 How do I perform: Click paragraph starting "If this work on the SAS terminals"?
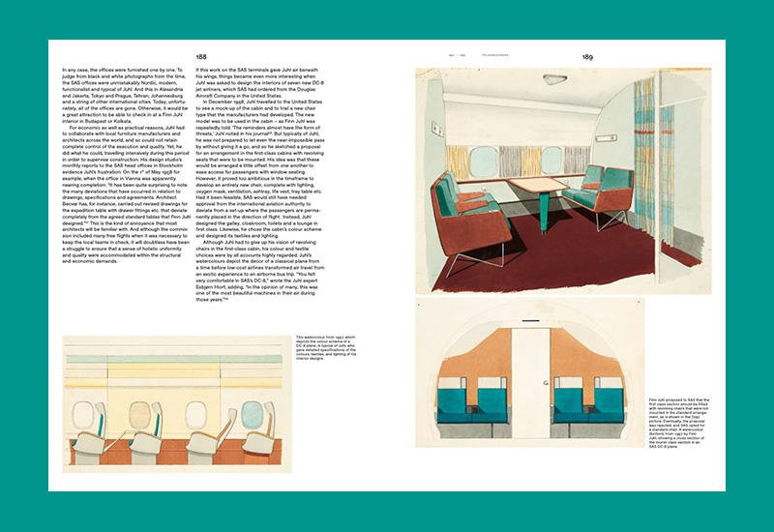[260, 82]
